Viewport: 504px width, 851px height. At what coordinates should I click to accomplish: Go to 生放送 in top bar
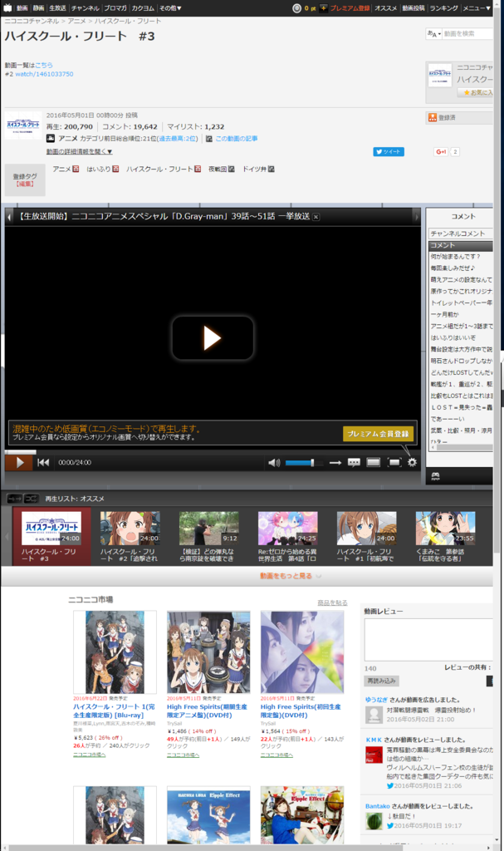coord(57,8)
